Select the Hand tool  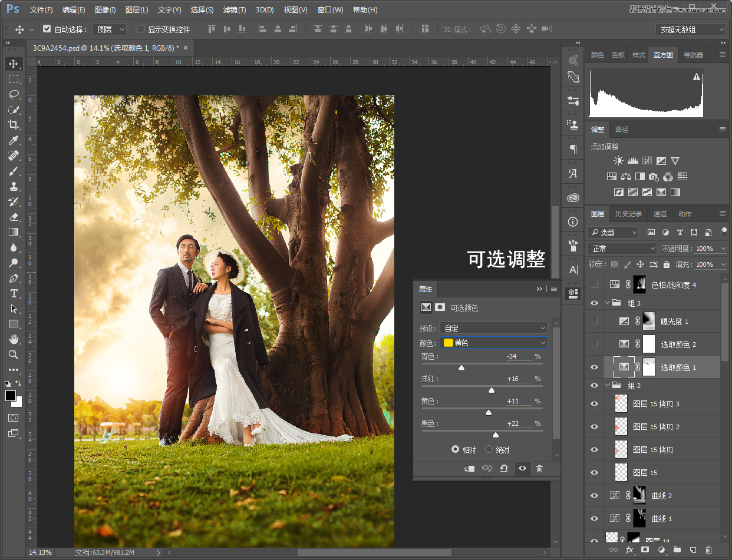click(x=13, y=339)
